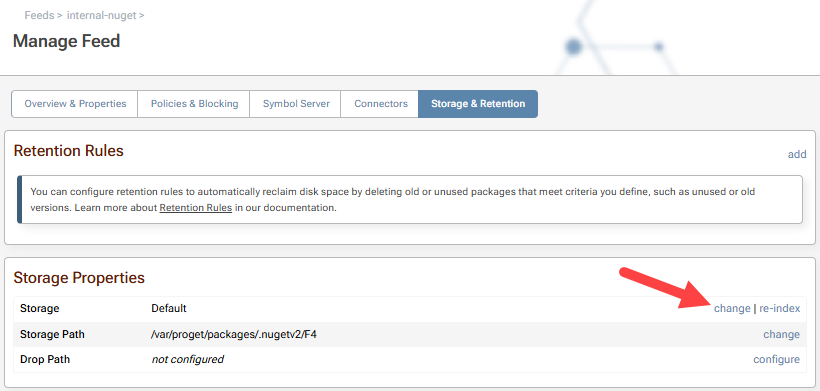This screenshot has width=820, height=391.
Task: Open the Policies & Blocking tab
Action: 194,104
